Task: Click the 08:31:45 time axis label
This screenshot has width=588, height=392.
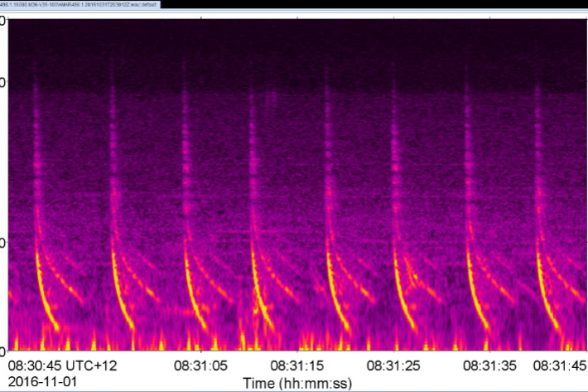Action: point(561,365)
